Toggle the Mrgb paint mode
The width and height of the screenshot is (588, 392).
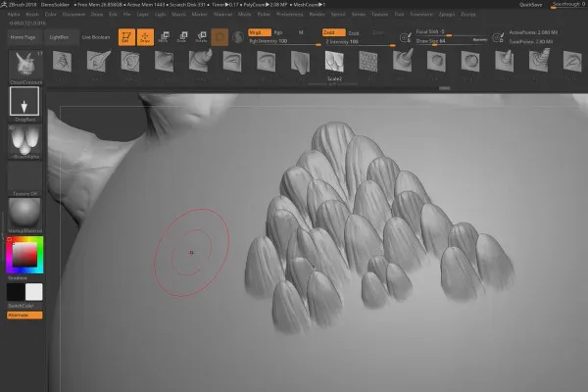[260, 32]
